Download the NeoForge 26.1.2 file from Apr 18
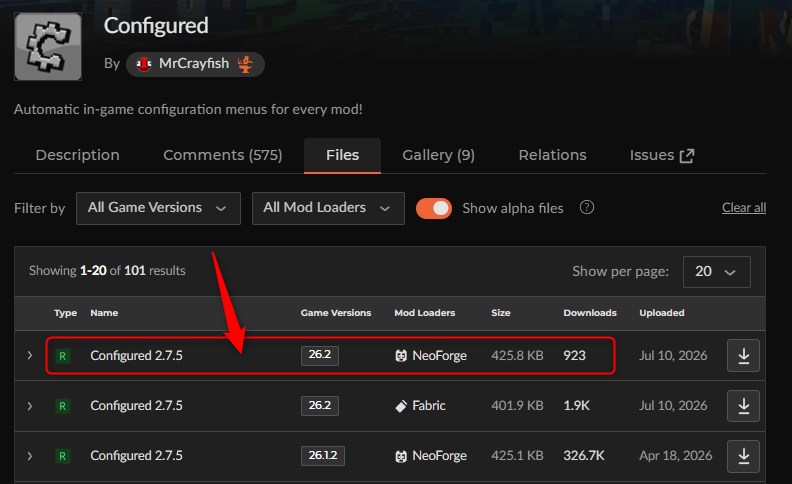 [744, 456]
